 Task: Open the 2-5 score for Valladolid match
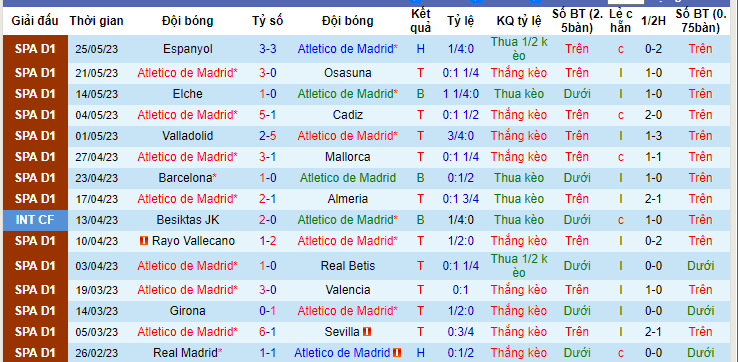[x=267, y=136]
